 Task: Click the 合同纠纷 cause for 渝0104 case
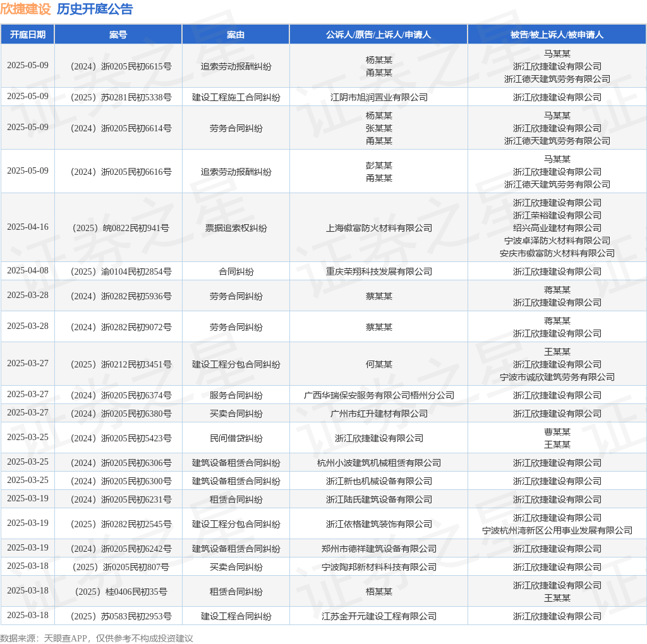pyautogui.click(x=236, y=271)
